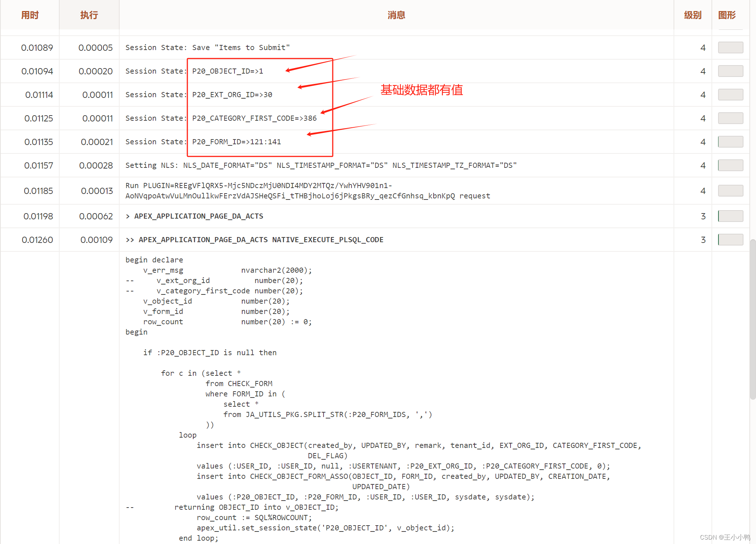Click graph bar in 0.01135 row
756x544 pixels.
pos(731,142)
